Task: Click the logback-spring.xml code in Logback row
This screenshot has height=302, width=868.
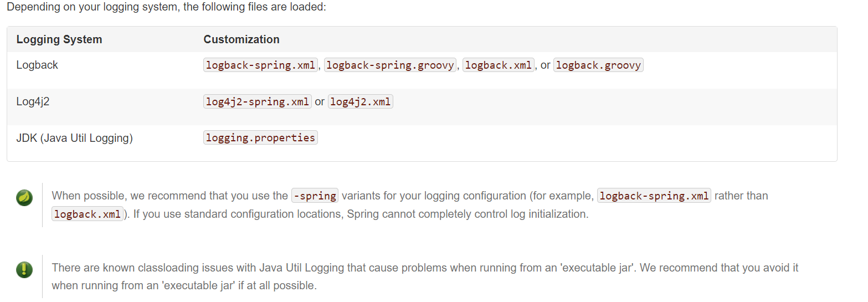Action: (260, 65)
